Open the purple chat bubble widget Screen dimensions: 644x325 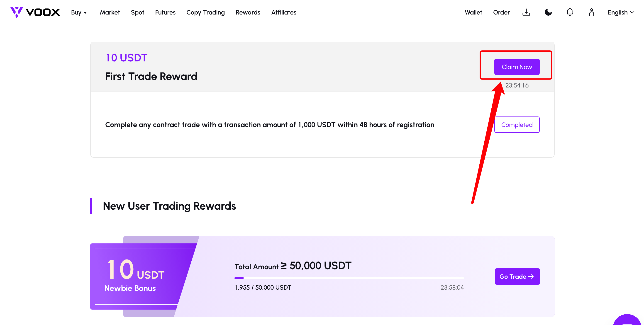[627, 320]
